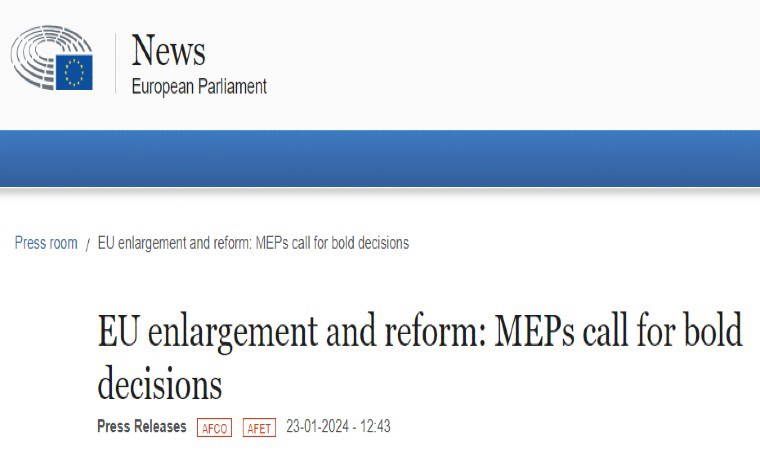Viewport: 760px width, 450px height.
Task: Click the vertical divider beside the logo
Action: click(x=114, y=64)
